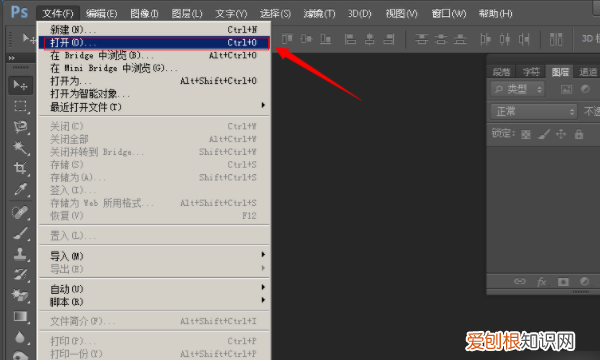Select the Blur tool
Viewport: 600px width, 360px height.
click(x=20, y=337)
